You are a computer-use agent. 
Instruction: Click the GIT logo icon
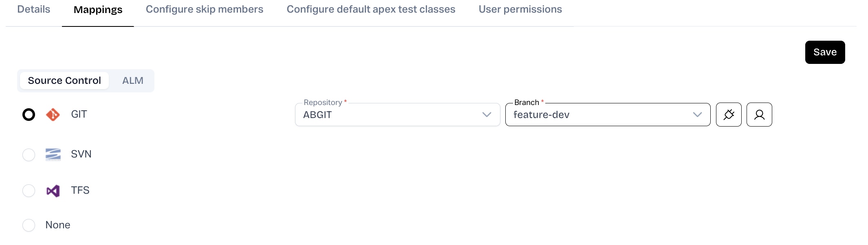53,115
